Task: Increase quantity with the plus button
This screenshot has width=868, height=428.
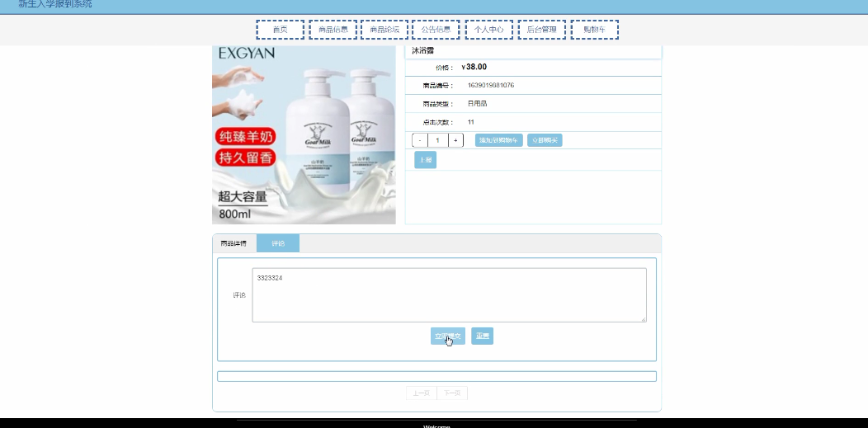Action: coord(455,140)
